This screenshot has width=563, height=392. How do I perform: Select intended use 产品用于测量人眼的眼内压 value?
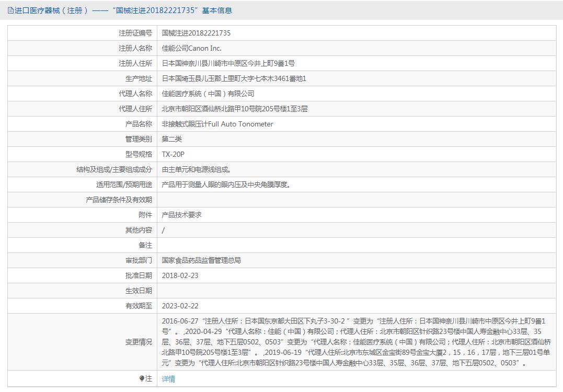226,184
